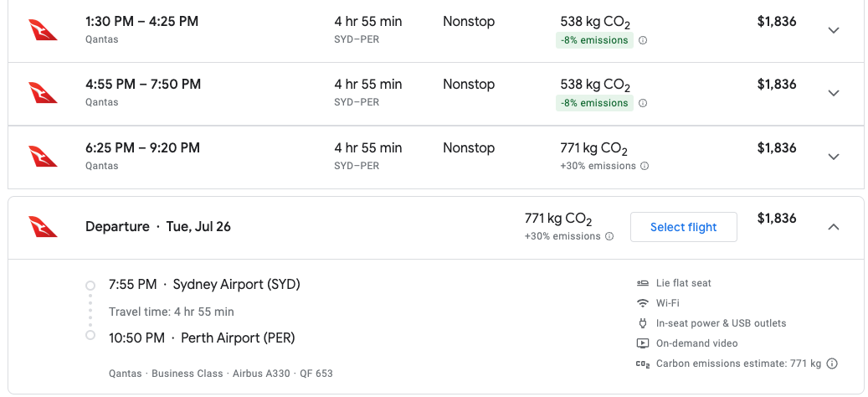Click info icon beside Select flight button
The width and height of the screenshot is (868, 397).
(x=609, y=236)
